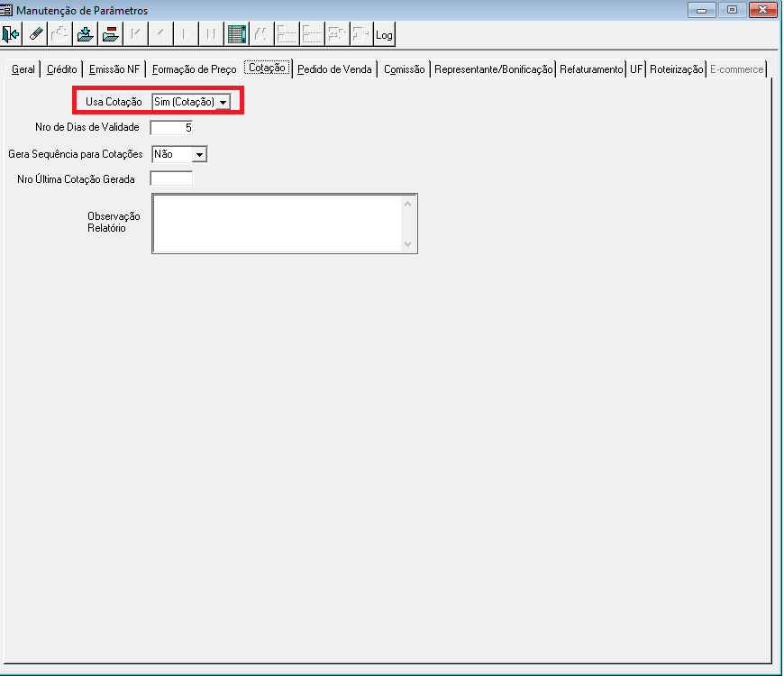Go to last record toolbar arrow
Screen dimensions: 784x676
pyautogui.click(x=211, y=34)
